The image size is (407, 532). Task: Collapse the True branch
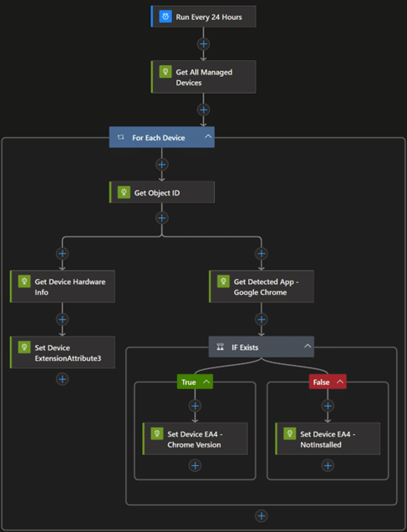click(206, 382)
